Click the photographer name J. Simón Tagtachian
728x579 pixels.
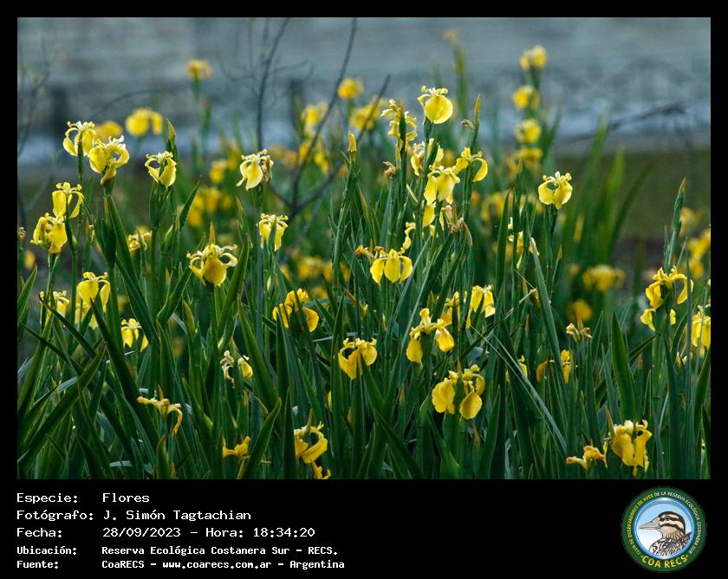pos(176,515)
